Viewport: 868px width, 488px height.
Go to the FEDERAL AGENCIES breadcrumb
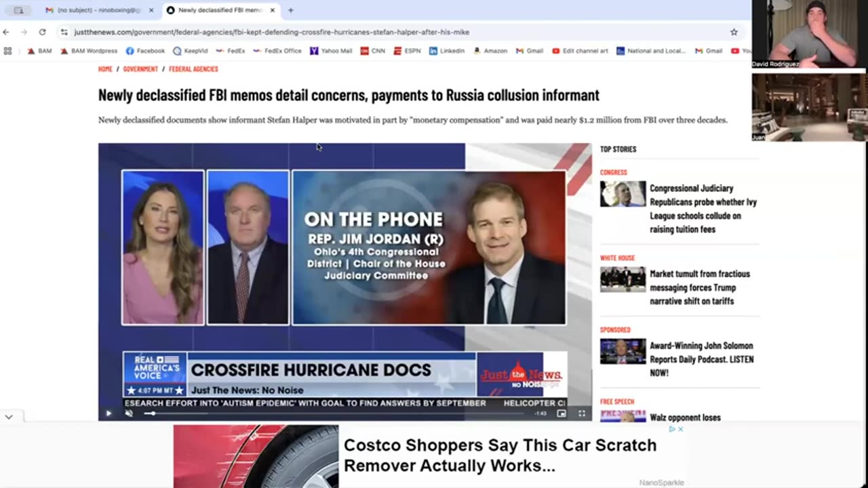193,69
